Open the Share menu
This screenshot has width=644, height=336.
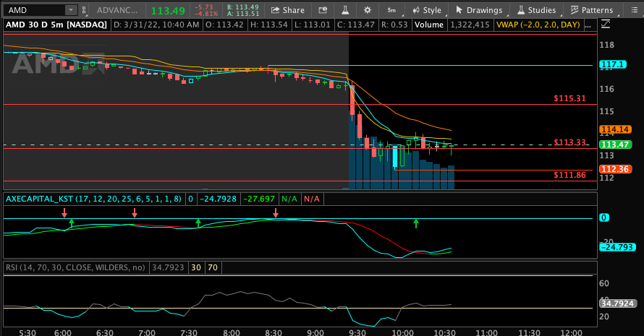(x=287, y=10)
